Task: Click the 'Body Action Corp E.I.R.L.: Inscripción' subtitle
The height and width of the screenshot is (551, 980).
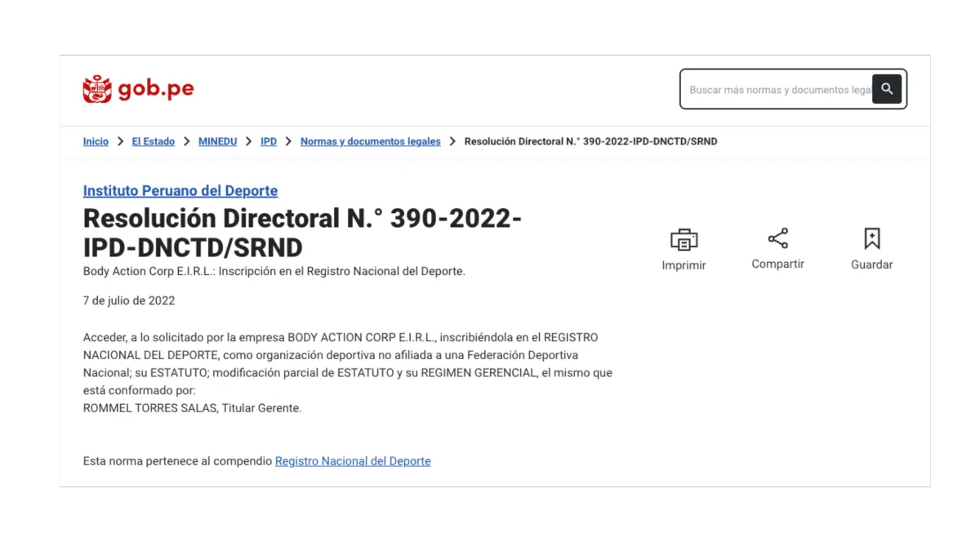Action: click(x=274, y=271)
